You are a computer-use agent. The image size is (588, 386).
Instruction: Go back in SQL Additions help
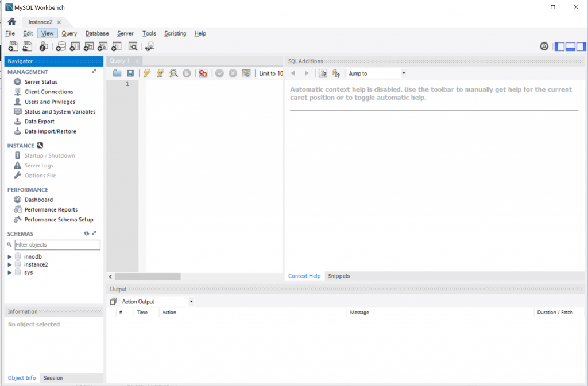click(293, 73)
